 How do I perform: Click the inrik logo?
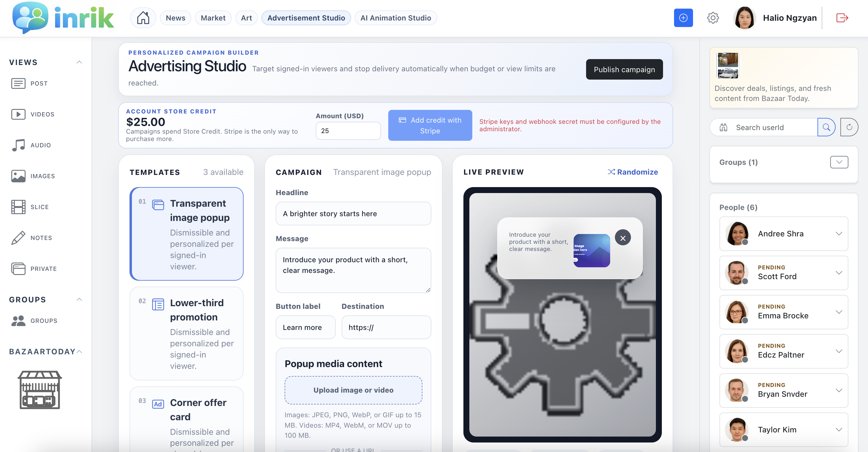coord(63,18)
